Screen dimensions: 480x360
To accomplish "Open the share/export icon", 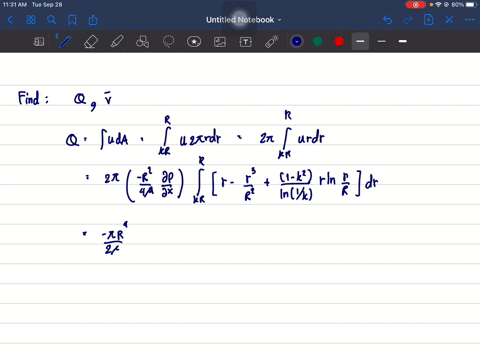I will pyautogui.click(x=93, y=20).
